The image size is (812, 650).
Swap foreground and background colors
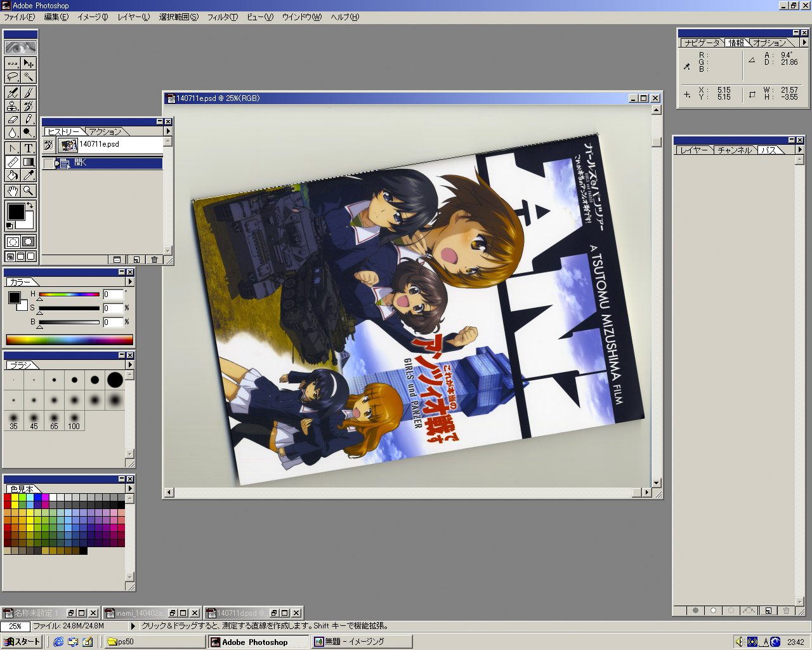tap(30, 205)
